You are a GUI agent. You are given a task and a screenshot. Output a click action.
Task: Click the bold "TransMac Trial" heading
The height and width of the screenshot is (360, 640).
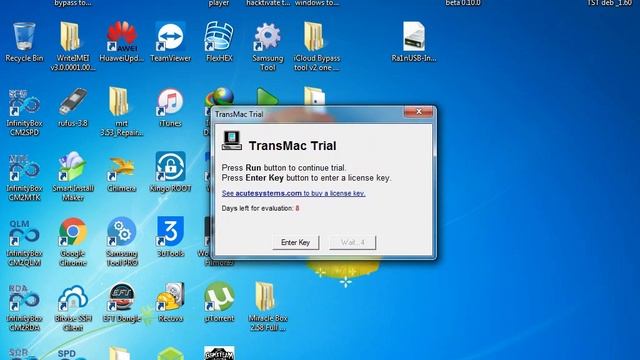pyautogui.click(x=293, y=146)
